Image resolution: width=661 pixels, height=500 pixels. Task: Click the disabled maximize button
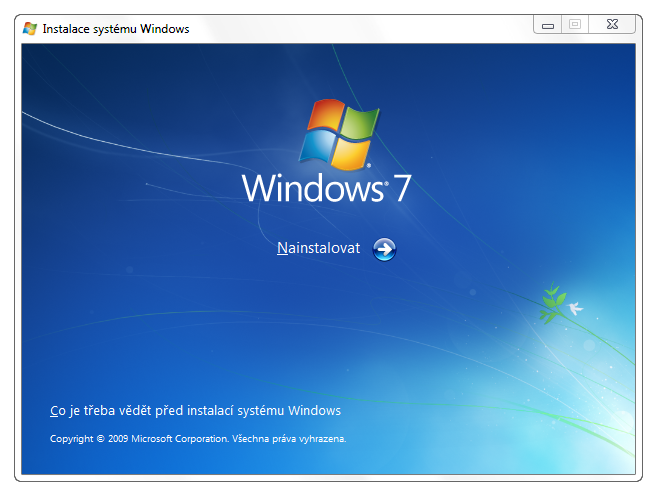575,24
